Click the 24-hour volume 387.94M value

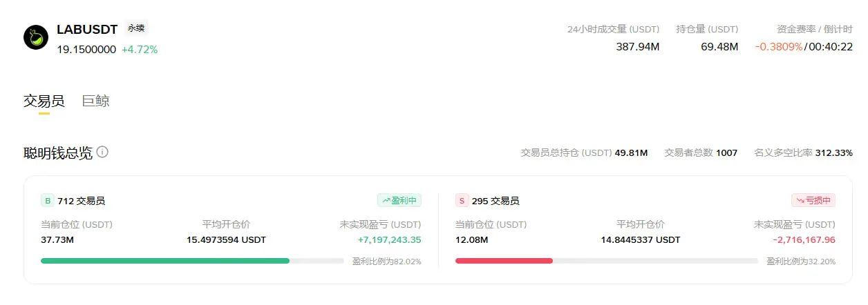[637, 47]
